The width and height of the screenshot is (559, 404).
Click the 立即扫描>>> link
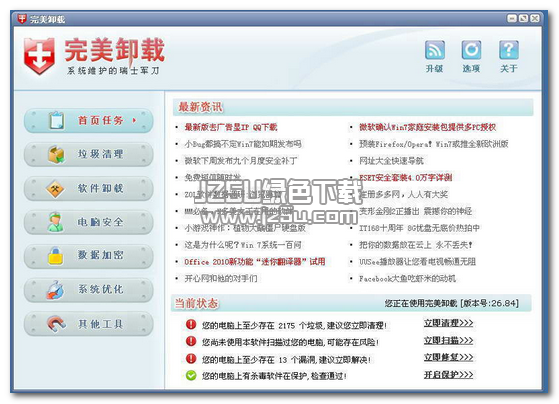(448, 340)
